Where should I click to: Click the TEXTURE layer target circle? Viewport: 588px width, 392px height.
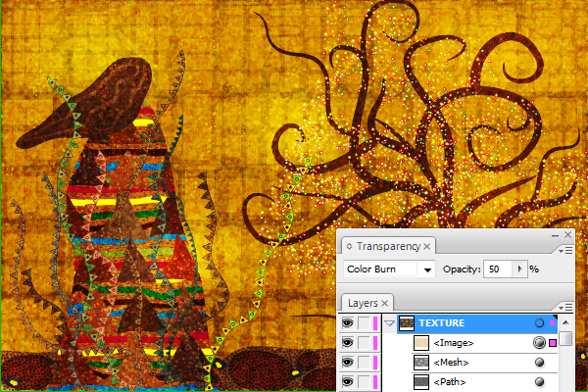[539, 323]
